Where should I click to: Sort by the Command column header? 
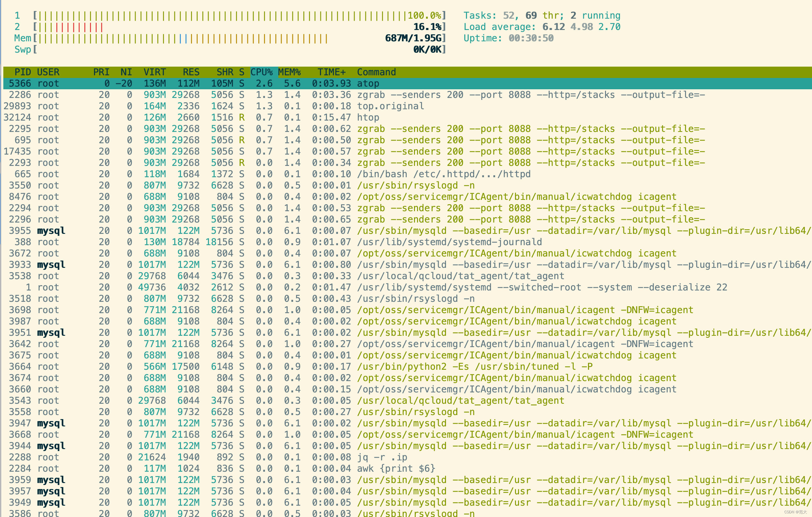376,72
